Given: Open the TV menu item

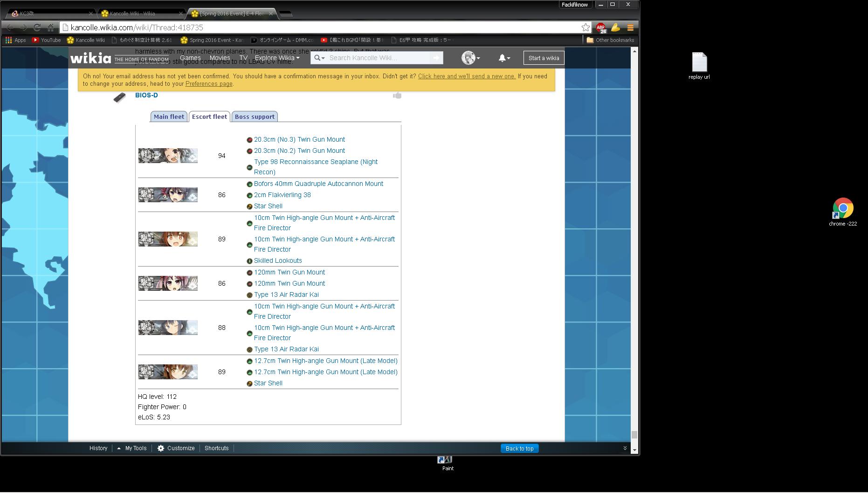Looking at the screenshot, I should pos(243,58).
